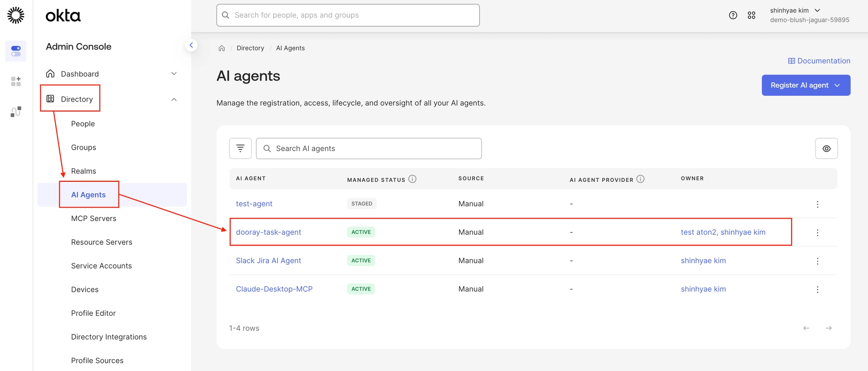Open Devices in the sidebar

pos(85,290)
